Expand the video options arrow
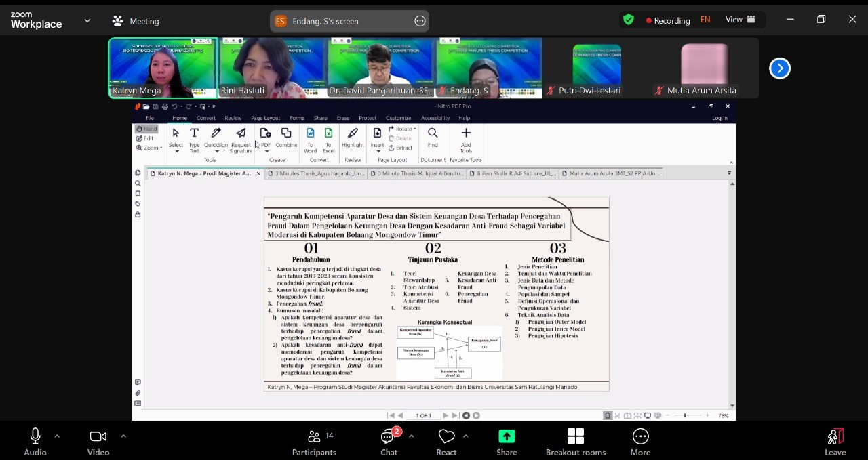The width and height of the screenshot is (868, 460). tap(123, 436)
